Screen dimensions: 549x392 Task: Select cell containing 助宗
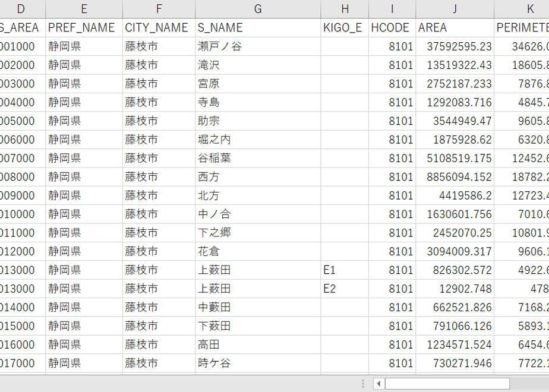pyautogui.click(x=258, y=121)
